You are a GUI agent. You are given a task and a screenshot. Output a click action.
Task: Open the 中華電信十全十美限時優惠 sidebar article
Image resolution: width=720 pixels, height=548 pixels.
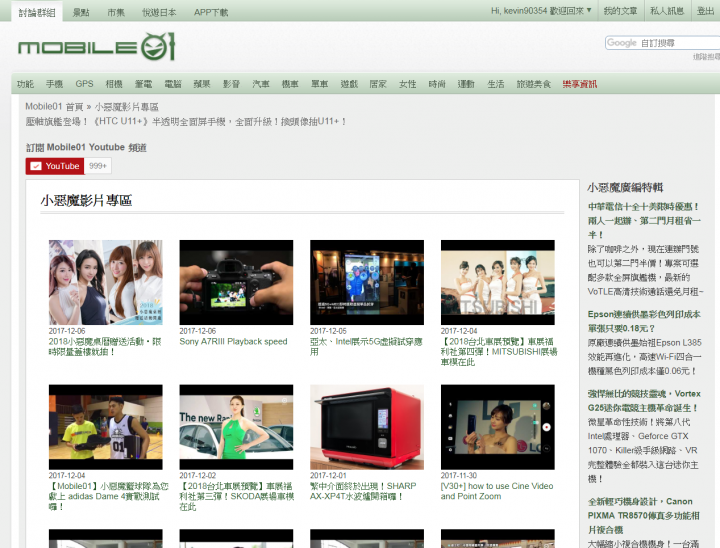tap(644, 220)
